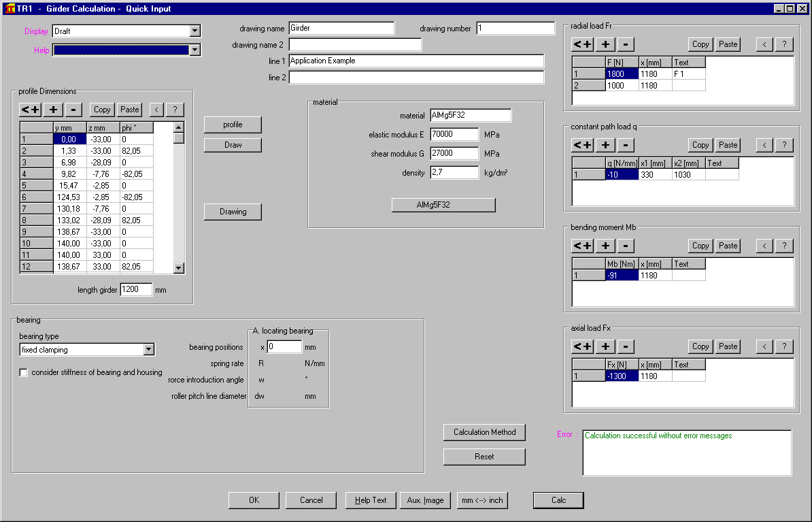Image resolution: width=812 pixels, height=522 pixels.
Task: Click the length girder input field
Action: [x=136, y=289]
